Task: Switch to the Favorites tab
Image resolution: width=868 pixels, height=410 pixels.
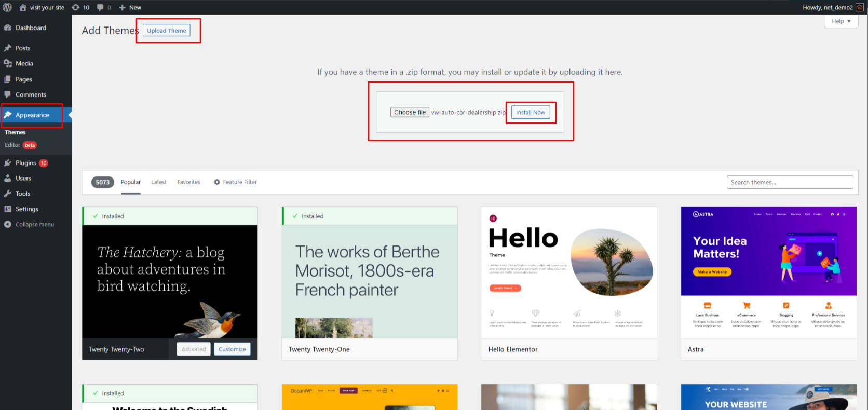Action: click(x=188, y=182)
